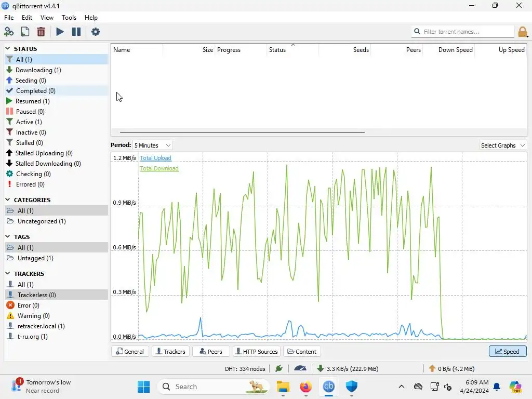
Task: Select the Stalled Downloading (0) filter
Action: click(x=56, y=164)
